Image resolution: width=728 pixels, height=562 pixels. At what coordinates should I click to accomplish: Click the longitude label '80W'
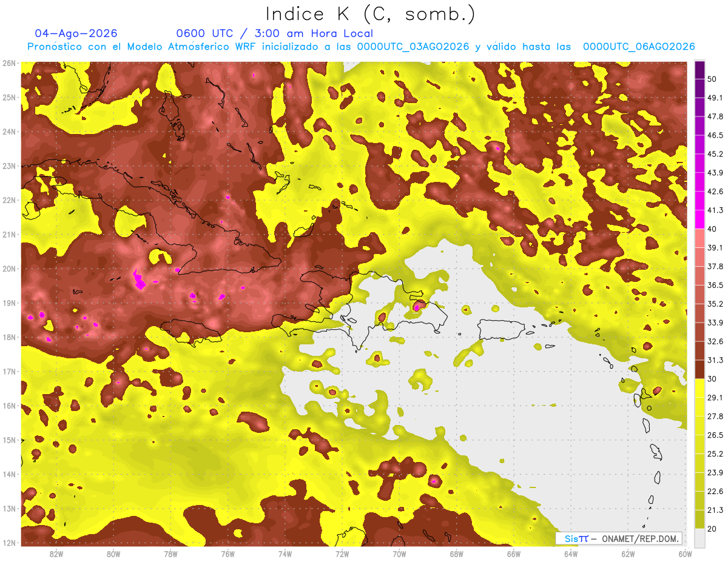(x=113, y=554)
